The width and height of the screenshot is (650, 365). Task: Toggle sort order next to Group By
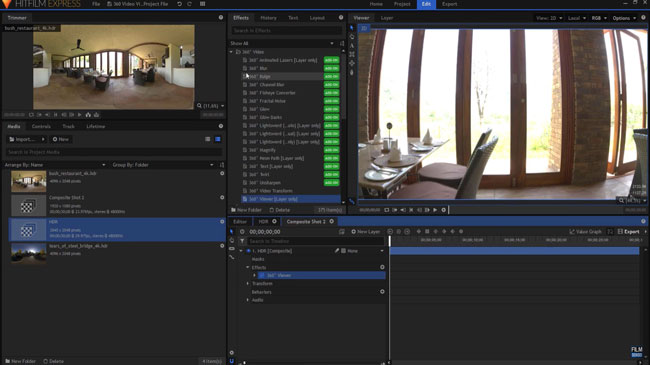point(221,165)
